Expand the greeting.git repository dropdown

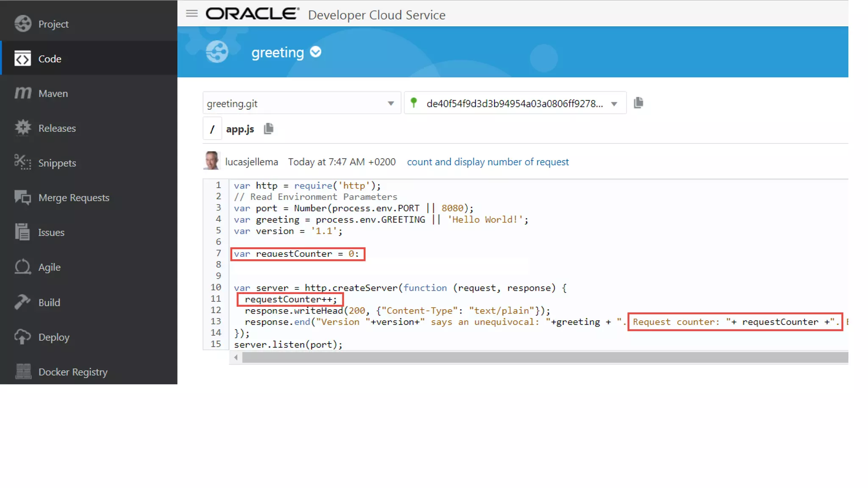coord(390,103)
